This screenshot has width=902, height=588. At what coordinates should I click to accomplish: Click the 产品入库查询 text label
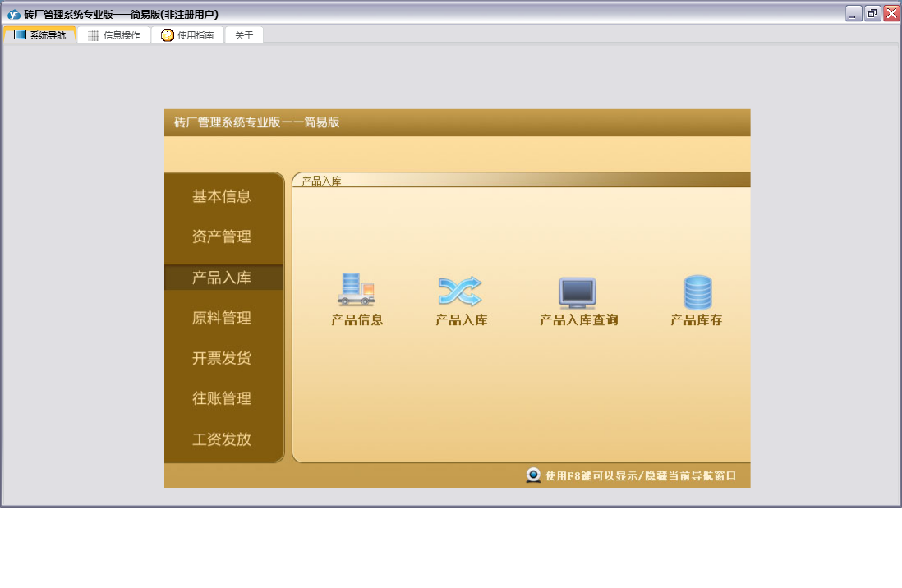[x=578, y=320]
